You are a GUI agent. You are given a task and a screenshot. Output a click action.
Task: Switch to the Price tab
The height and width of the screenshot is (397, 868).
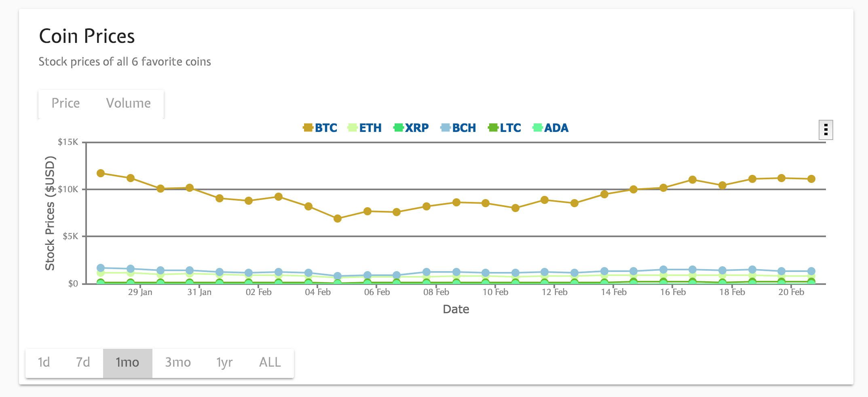(x=65, y=103)
